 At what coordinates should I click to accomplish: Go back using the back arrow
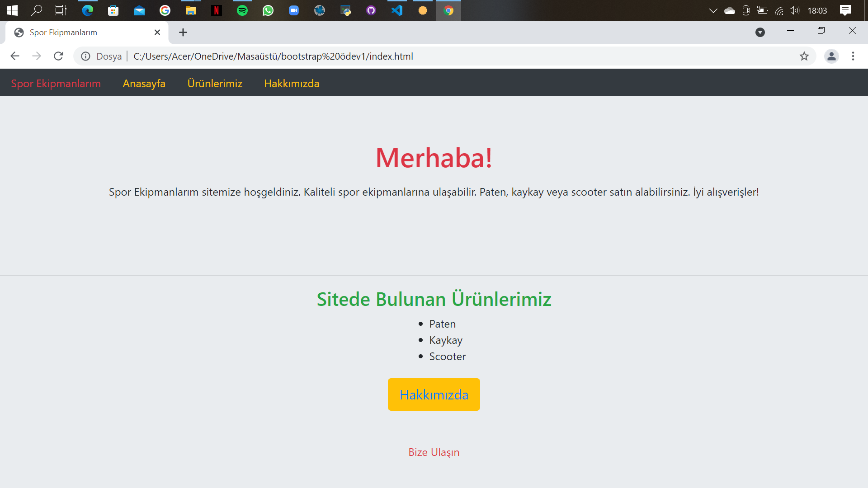(15, 56)
